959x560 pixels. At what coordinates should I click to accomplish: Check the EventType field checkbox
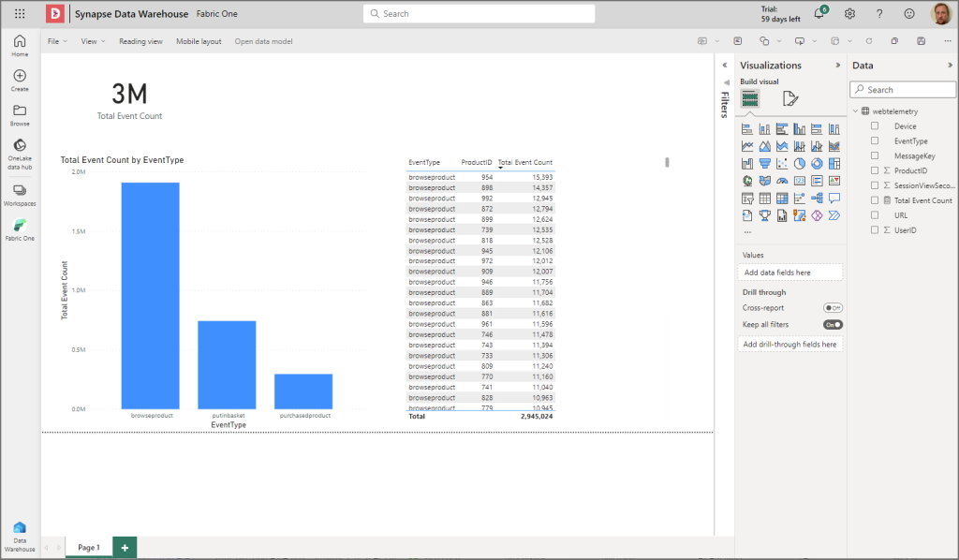875,140
